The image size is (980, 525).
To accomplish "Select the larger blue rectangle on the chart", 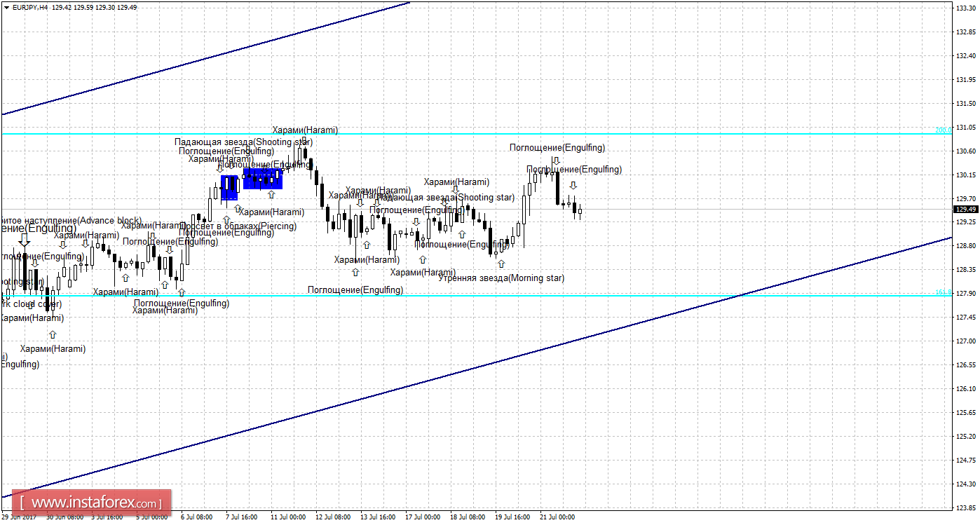I will [x=263, y=179].
